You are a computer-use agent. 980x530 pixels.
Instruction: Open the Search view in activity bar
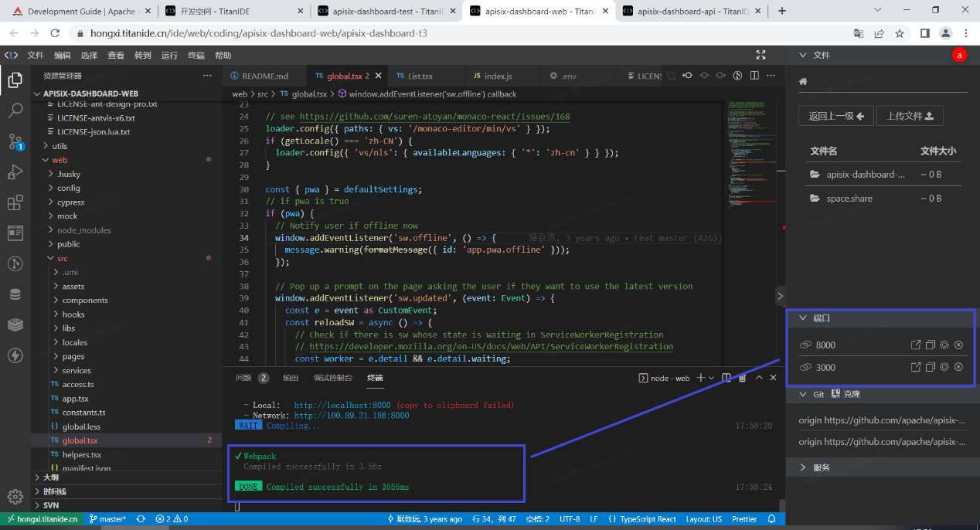click(15, 110)
